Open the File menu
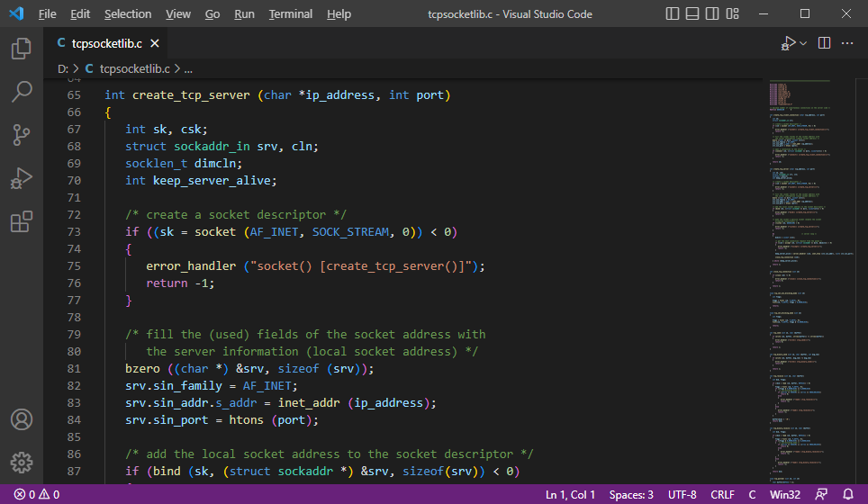 tap(47, 13)
